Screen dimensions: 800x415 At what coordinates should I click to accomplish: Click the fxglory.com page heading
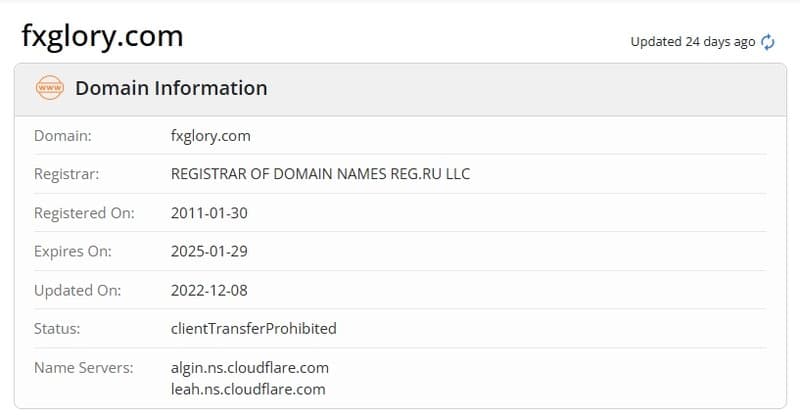click(102, 37)
